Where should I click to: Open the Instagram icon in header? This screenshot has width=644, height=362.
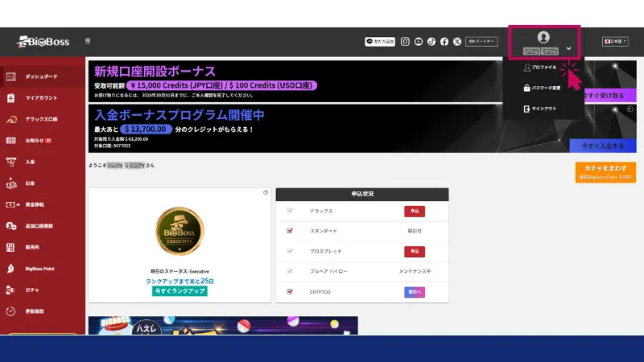click(406, 40)
